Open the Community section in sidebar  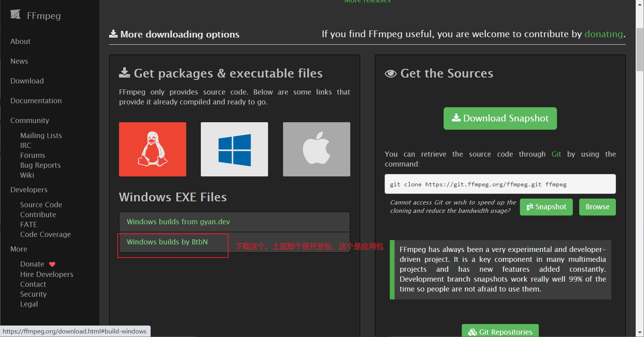coord(30,121)
